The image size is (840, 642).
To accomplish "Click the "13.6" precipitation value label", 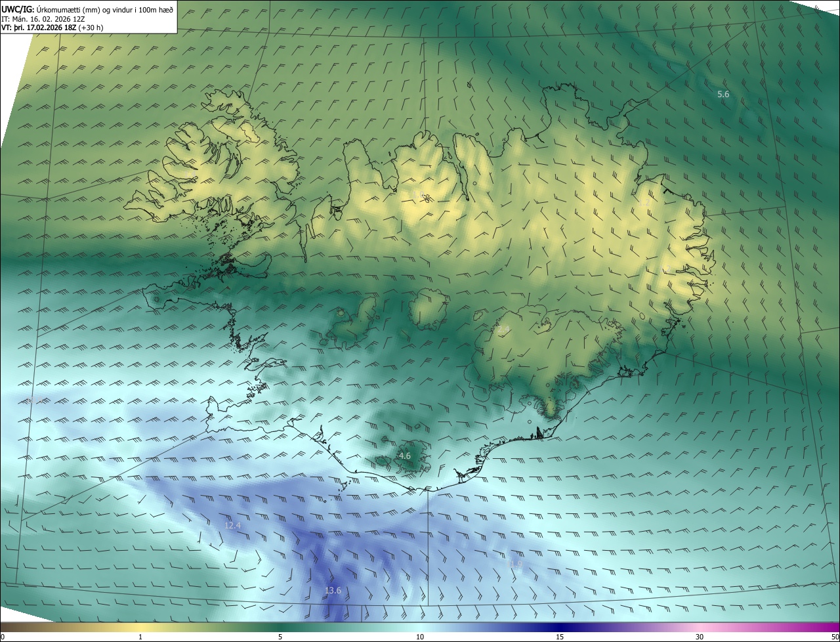I will tap(333, 591).
